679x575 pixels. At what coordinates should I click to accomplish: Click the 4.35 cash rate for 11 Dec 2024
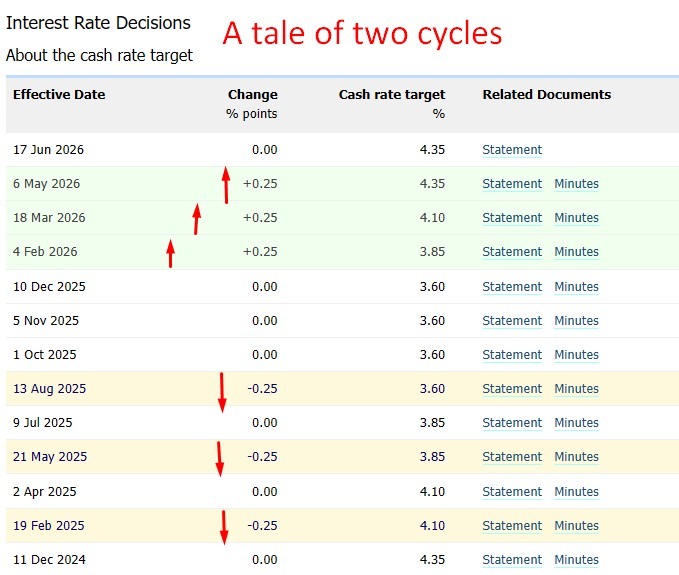click(x=432, y=560)
